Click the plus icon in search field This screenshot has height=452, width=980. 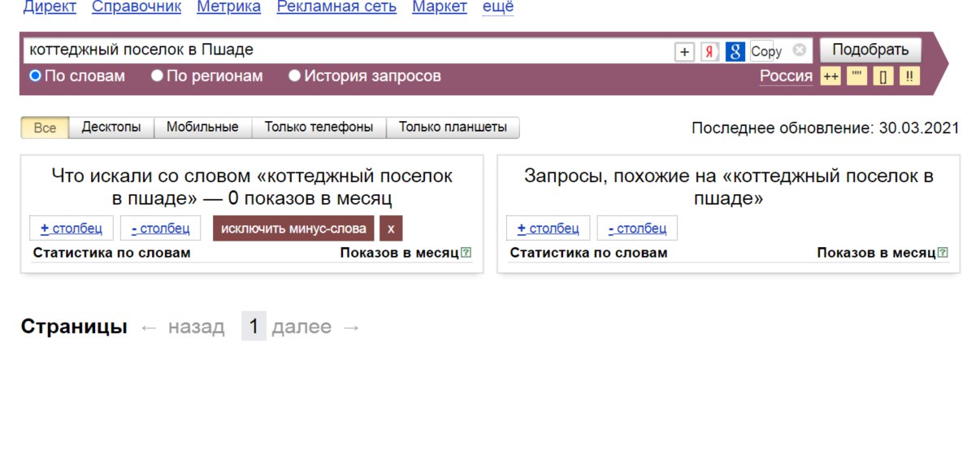(685, 51)
